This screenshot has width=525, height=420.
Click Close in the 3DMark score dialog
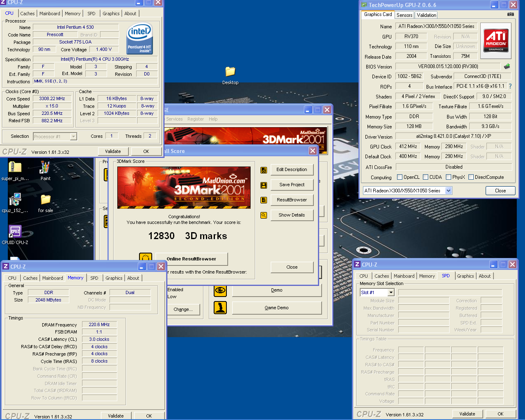pos(292,267)
